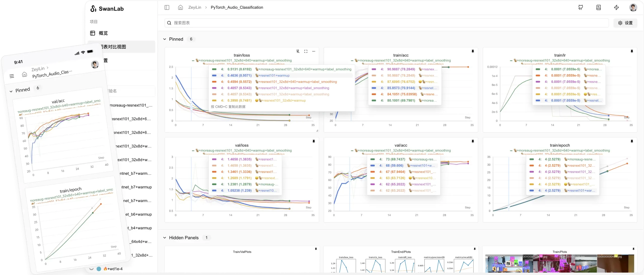Pin the TrainEnd/Plots hidden panel

pos(475,249)
